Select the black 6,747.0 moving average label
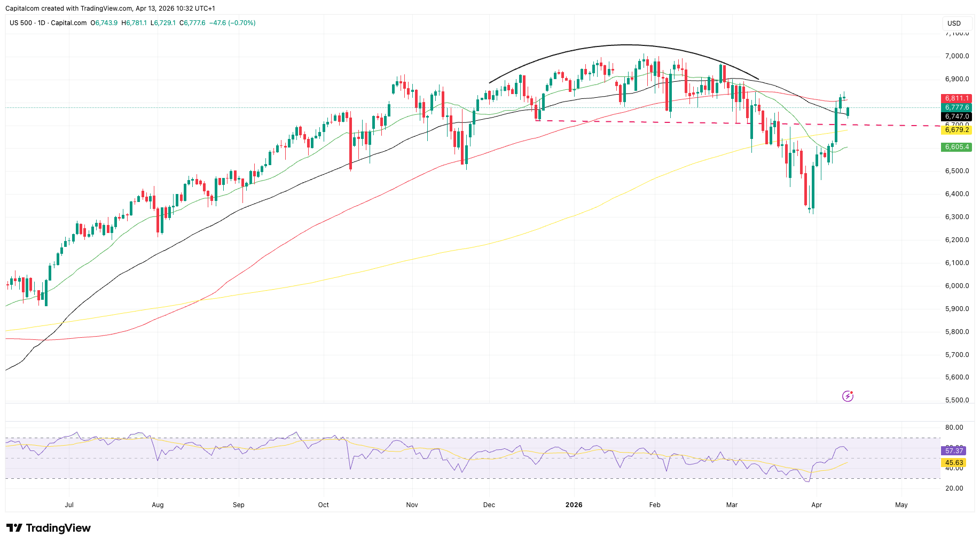Image resolution: width=980 pixels, height=544 pixels. coord(956,116)
